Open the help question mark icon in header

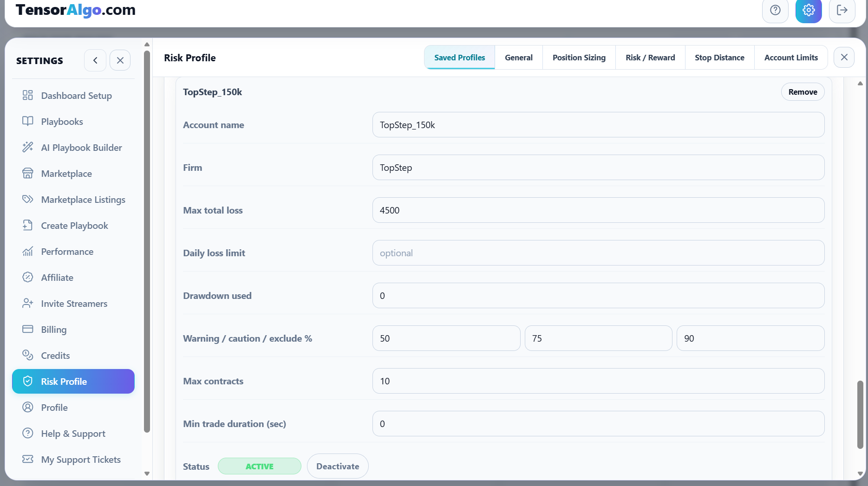[775, 10]
